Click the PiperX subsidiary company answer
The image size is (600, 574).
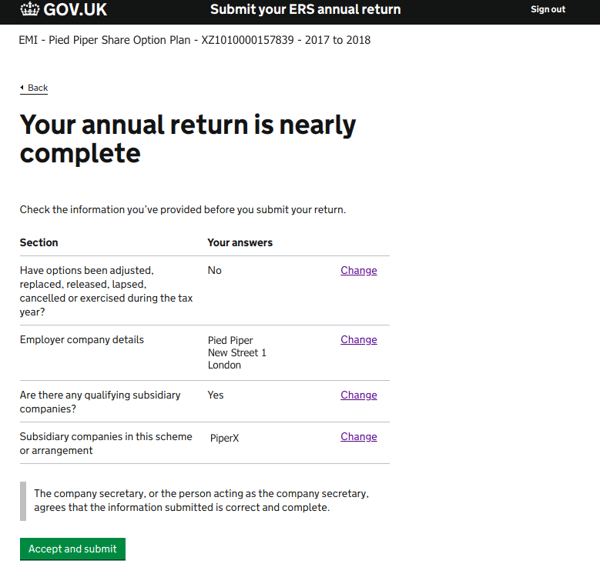coord(225,438)
